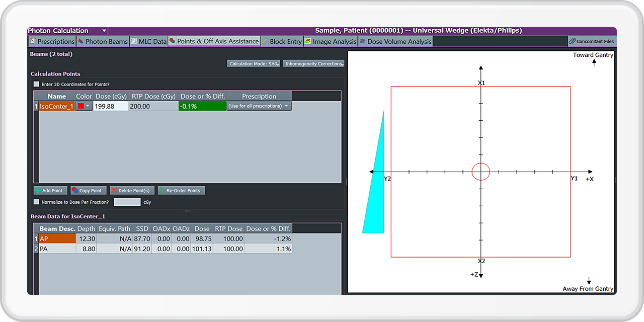The width and height of the screenshot is (644, 322).
Task: Click the Copy Point overlapping circles icon
Action: coord(75,191)
